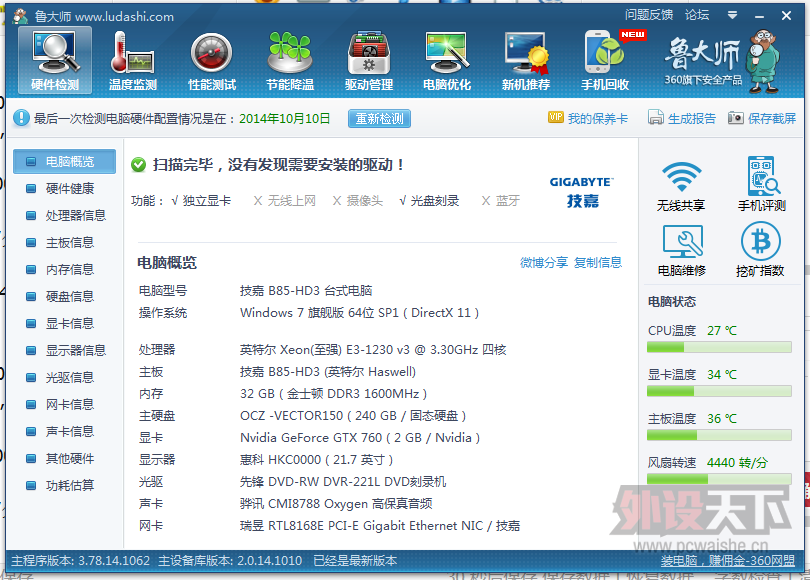Select 功耗估算 in sidebar
Viewport: 810px width, 580px height.
point(65,485)
